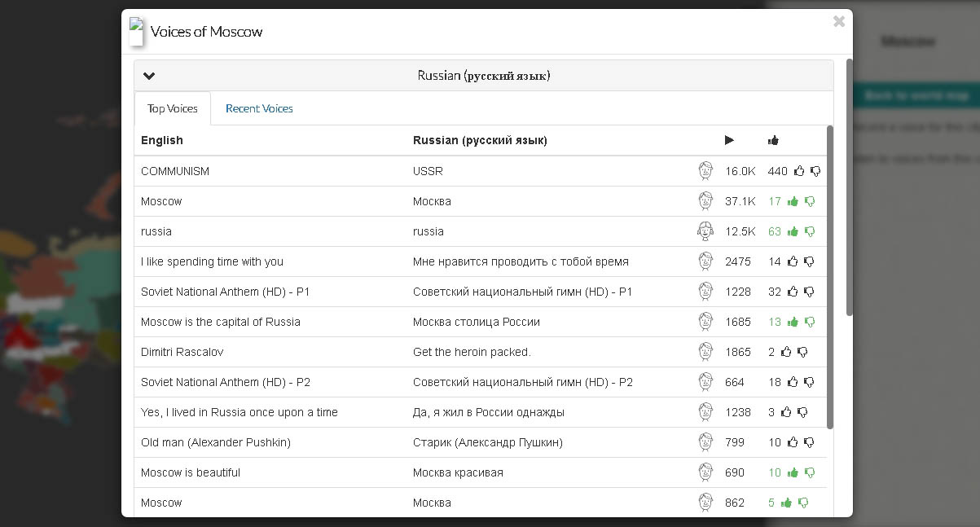The height and width of the screenshot is (527, 980).
Task: Thumbs down Yes, I lived in Russia row
Action: 802,412
